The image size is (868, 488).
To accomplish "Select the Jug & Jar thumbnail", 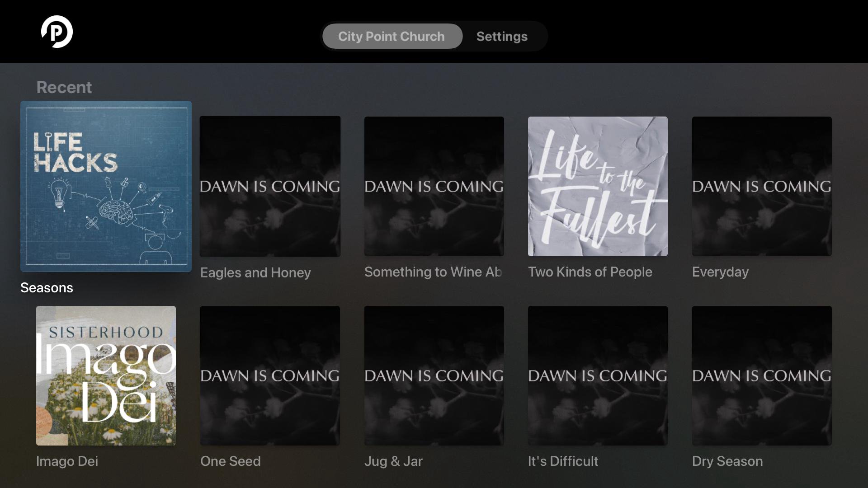I will click(434, 375).
